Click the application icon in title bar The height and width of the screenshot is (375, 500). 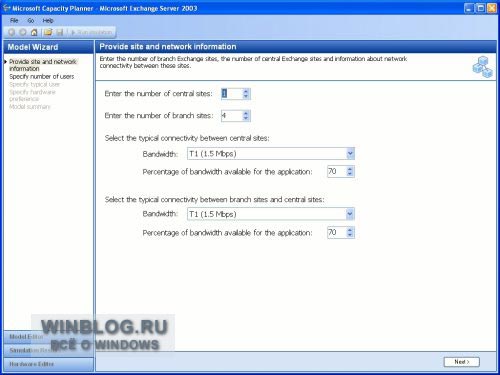tap(6, 8)
